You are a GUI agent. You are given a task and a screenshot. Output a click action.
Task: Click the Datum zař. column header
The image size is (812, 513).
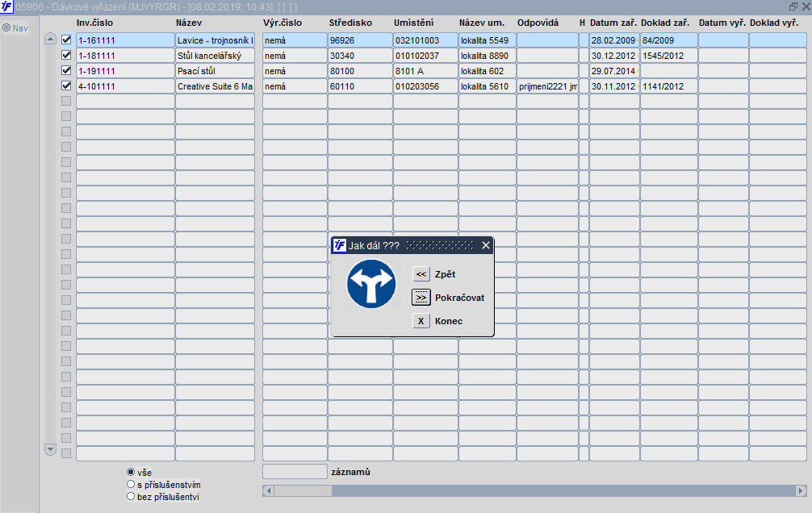click(x=613, y=23)
